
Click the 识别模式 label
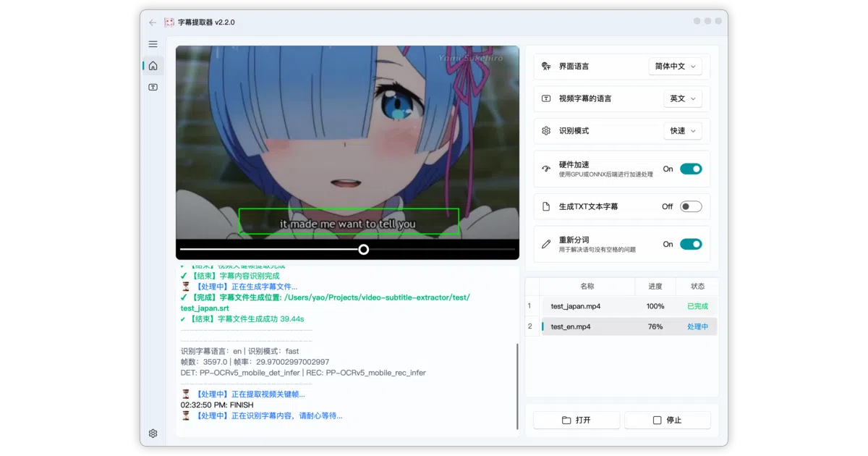click(x=574, y=131)
